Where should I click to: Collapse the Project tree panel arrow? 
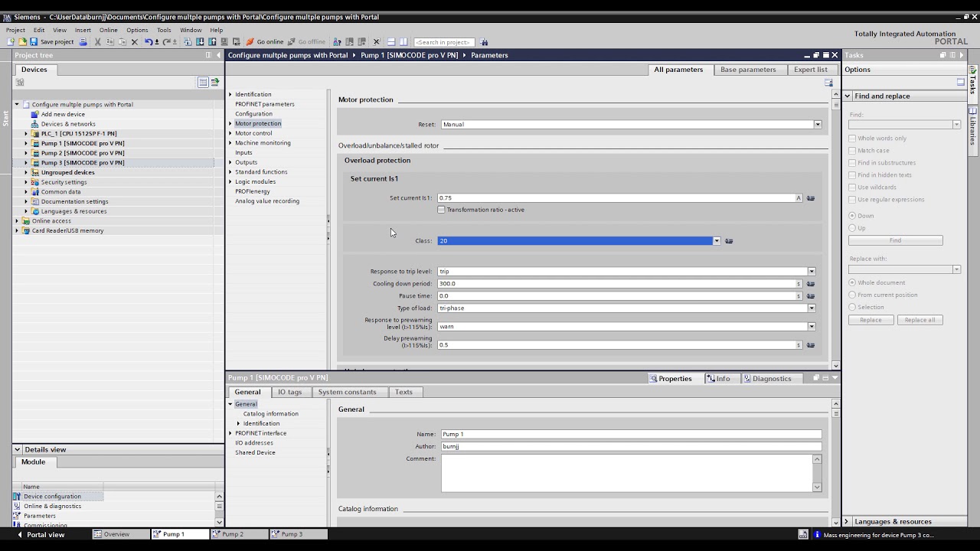[x=217, y=55]
